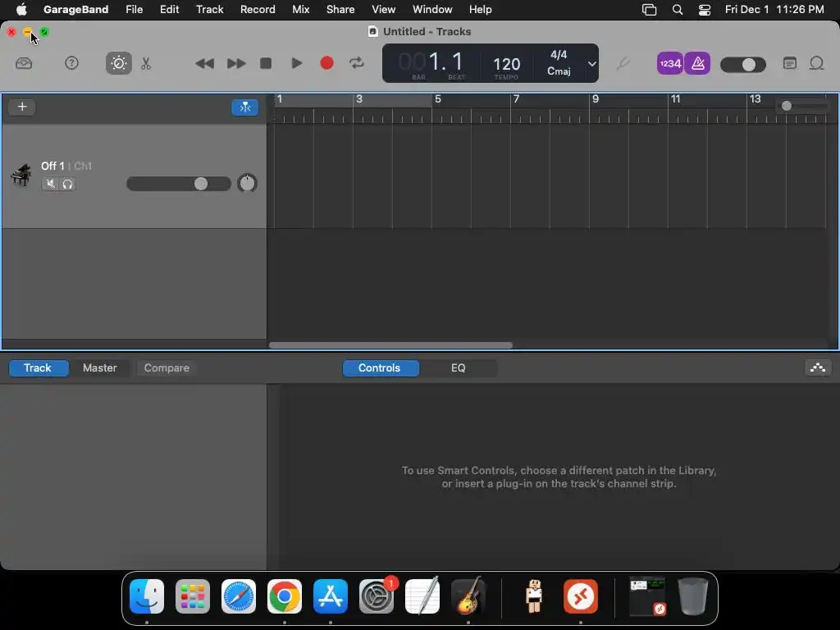Open the Note Pad icon
Image resolution: width=840 pixels, height=630 pixels.
pyautogui.click(x=789, y=64)
